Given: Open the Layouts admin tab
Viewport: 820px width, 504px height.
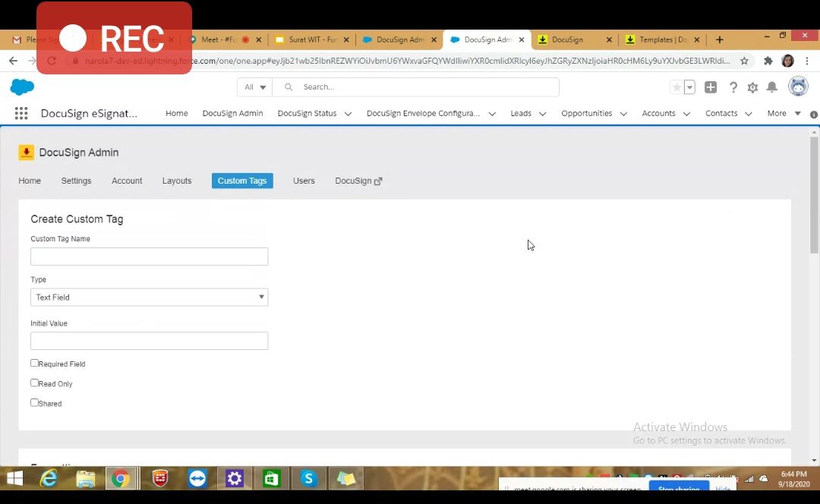Looking at the screenshot, I should coord(177,181).
